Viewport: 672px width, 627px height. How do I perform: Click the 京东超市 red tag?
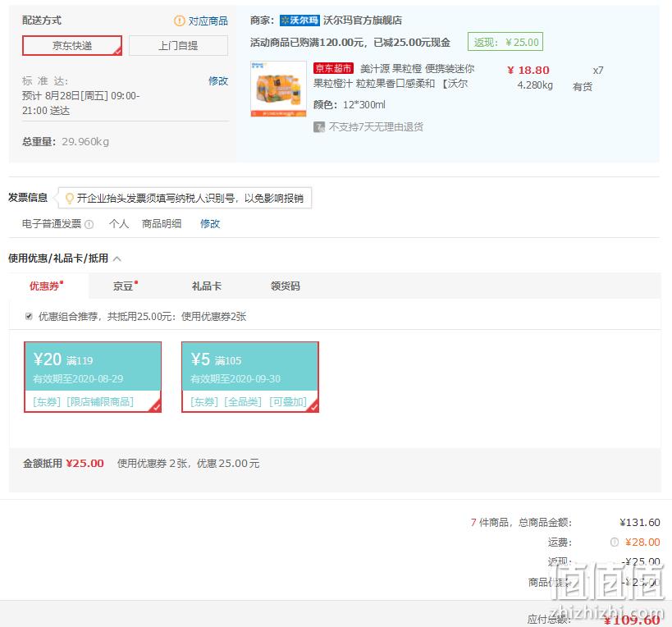coord(333,68)
